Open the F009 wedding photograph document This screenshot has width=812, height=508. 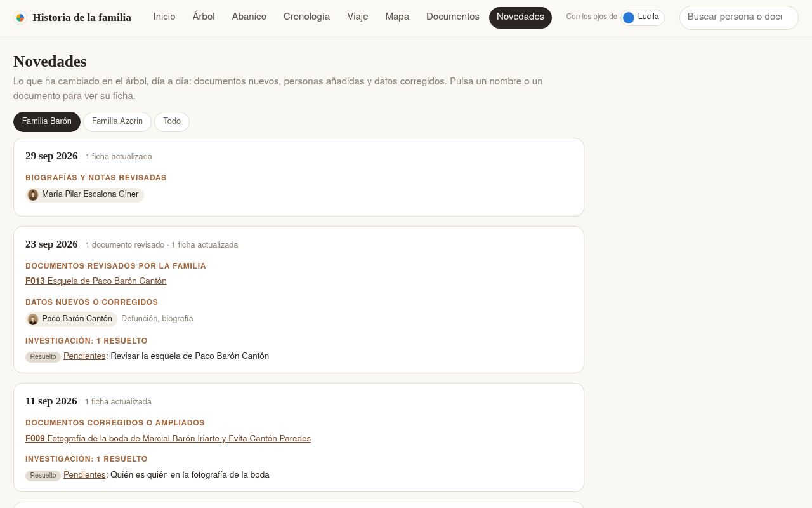[x=168, y=439]
